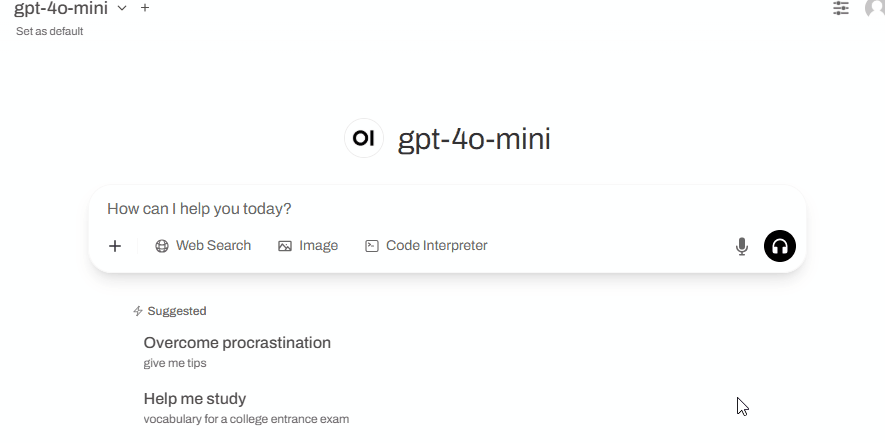
Task: Open the gpt-4o-mini model dropdown name
Action: pos(61,8)
